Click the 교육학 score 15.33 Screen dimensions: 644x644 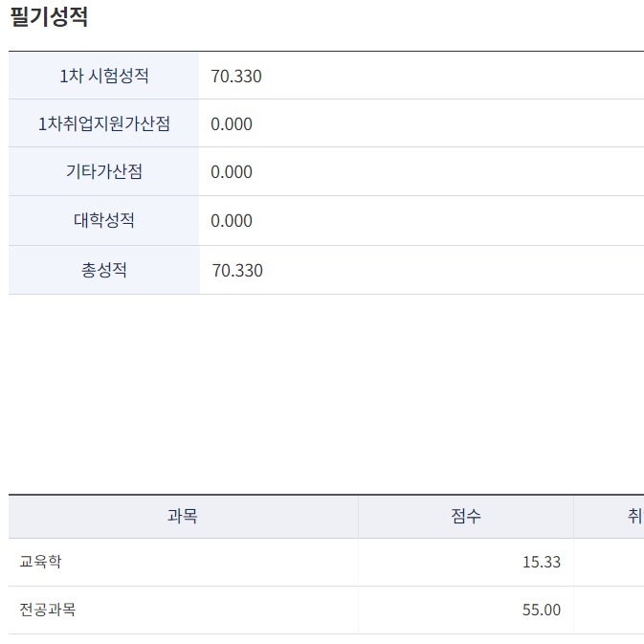pyautogui.click(x=542, y=563)
